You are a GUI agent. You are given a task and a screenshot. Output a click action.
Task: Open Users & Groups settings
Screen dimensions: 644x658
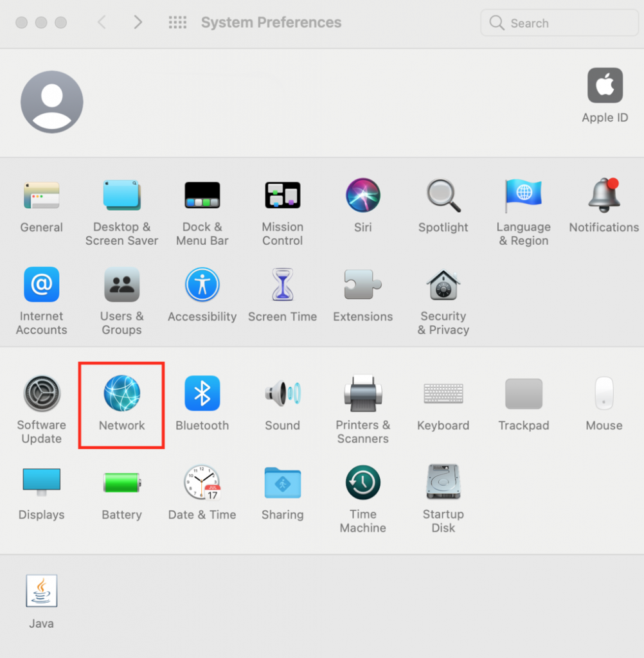tap(121, 284)
